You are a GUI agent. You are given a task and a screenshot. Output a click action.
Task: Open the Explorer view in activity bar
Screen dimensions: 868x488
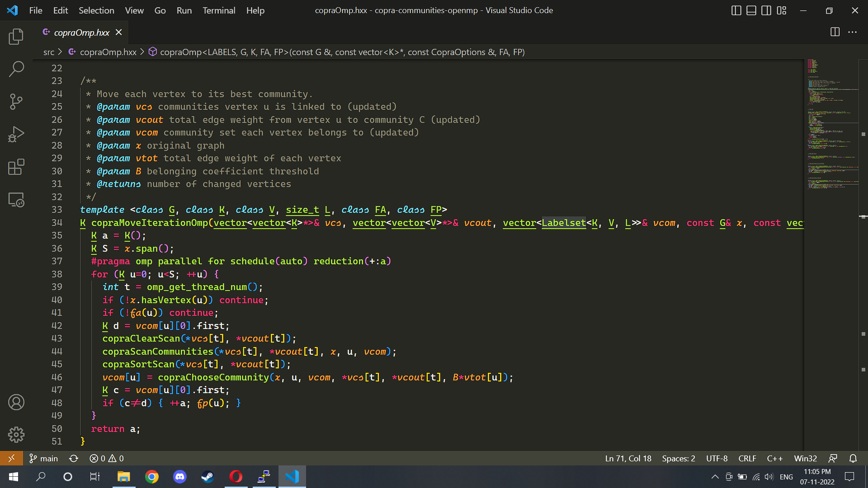16,37
